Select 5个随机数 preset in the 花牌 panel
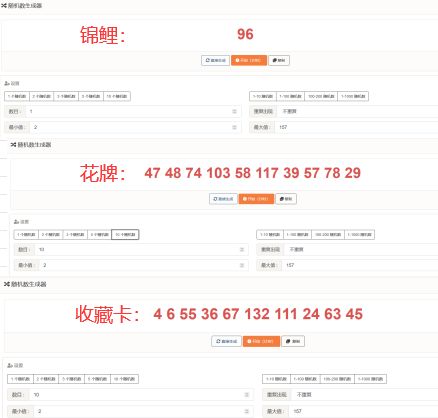 pyautogui.click(x=99, y=235)
